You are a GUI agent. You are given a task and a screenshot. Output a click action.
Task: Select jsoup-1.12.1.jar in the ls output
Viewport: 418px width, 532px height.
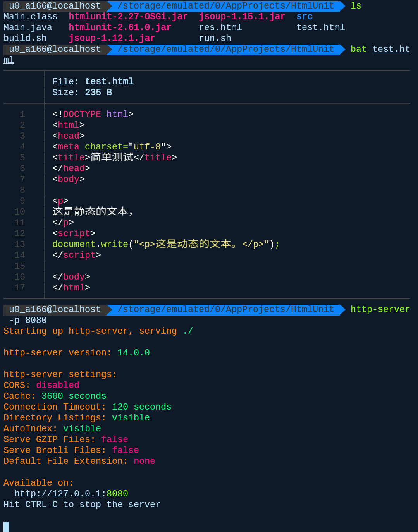tap(112, 38)
